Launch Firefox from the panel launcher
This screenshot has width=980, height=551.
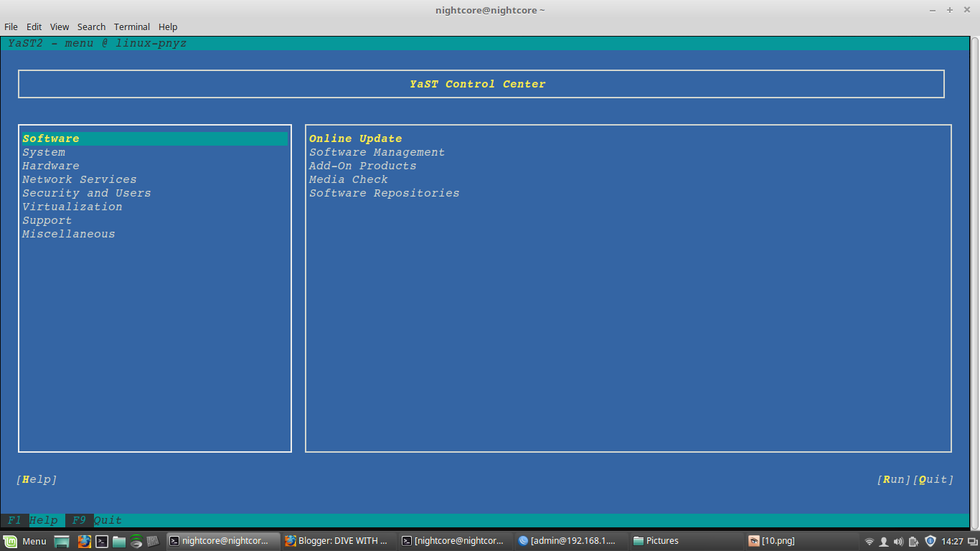(x=84, y=542)
